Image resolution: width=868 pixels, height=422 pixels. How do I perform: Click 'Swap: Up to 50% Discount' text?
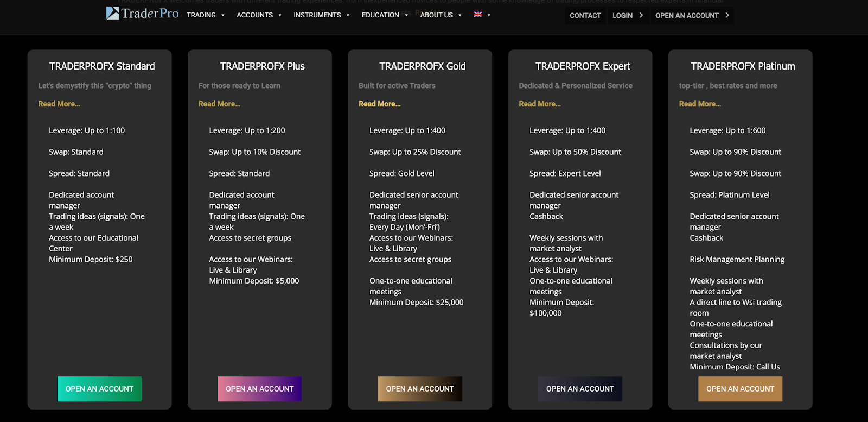(575, 152)
